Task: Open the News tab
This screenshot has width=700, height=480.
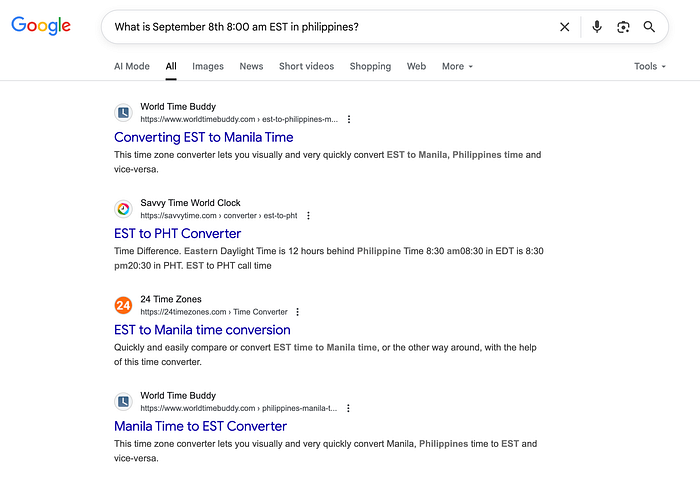Action: [251, 66]
